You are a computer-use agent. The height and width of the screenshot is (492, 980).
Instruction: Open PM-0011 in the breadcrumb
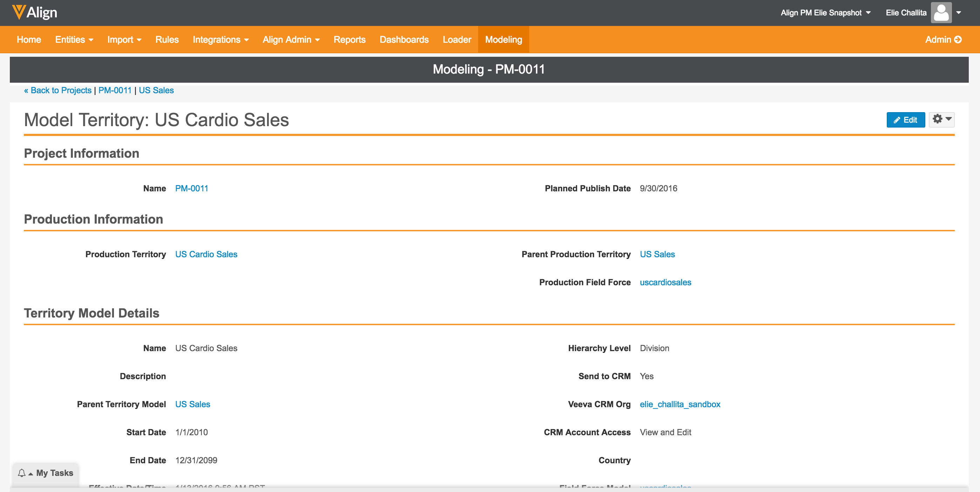[115, 90]
